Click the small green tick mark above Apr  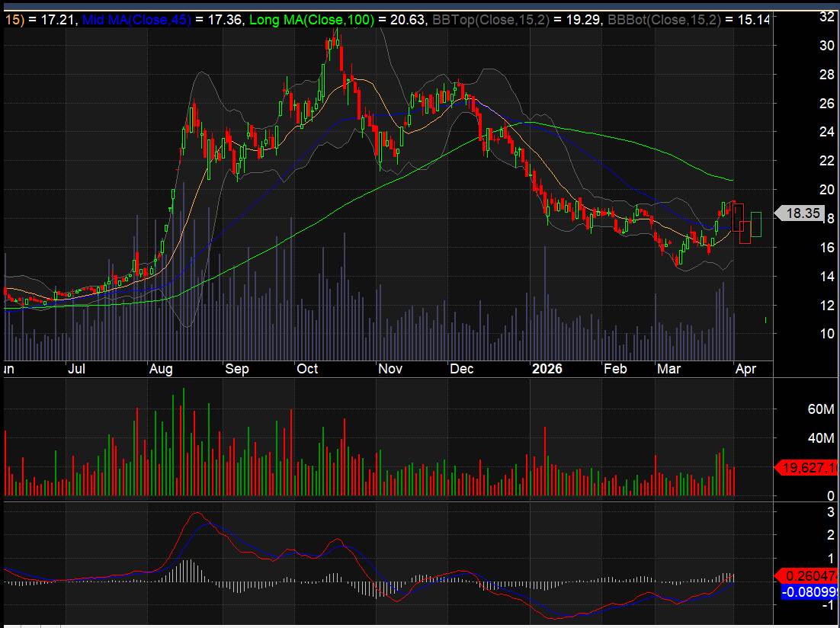tap(765, 320)
